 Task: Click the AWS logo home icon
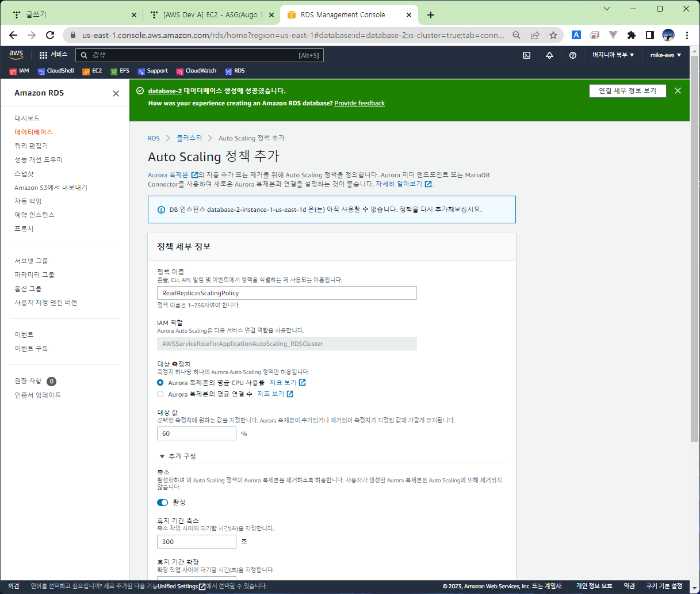(16, 55)
